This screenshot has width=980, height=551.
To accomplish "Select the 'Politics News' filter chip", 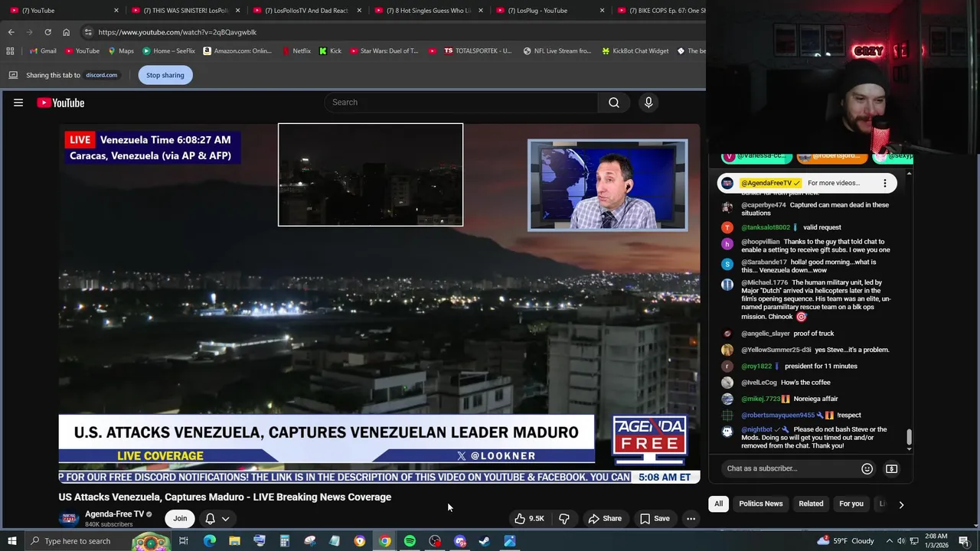I will click(x=760, y=504).
